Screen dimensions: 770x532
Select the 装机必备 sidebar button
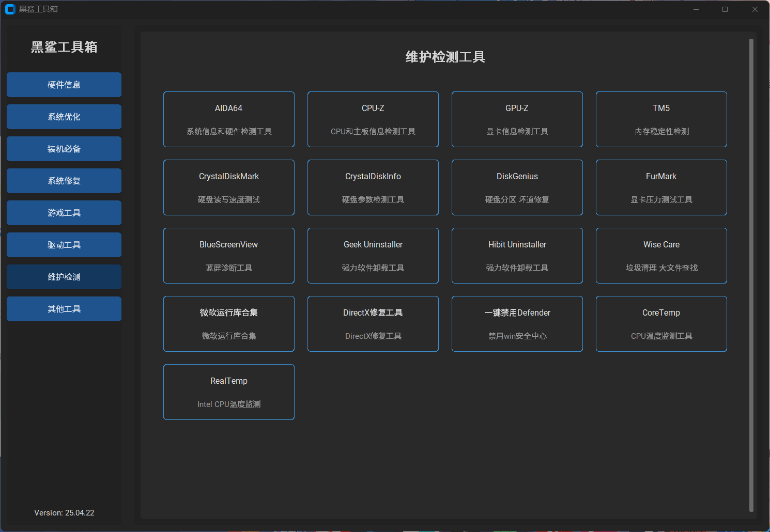click(x=64, y=149)
